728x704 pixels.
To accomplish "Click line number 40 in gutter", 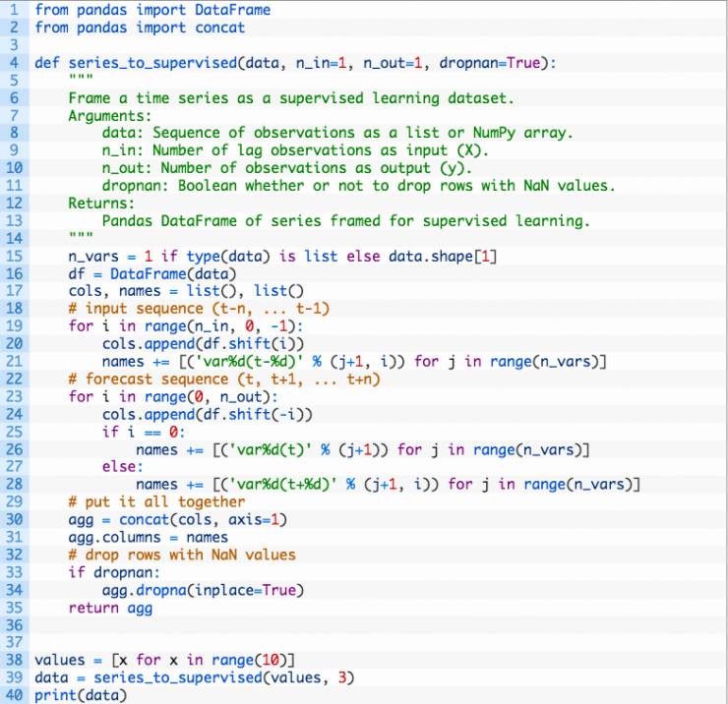I will click(x=14, y=696).
